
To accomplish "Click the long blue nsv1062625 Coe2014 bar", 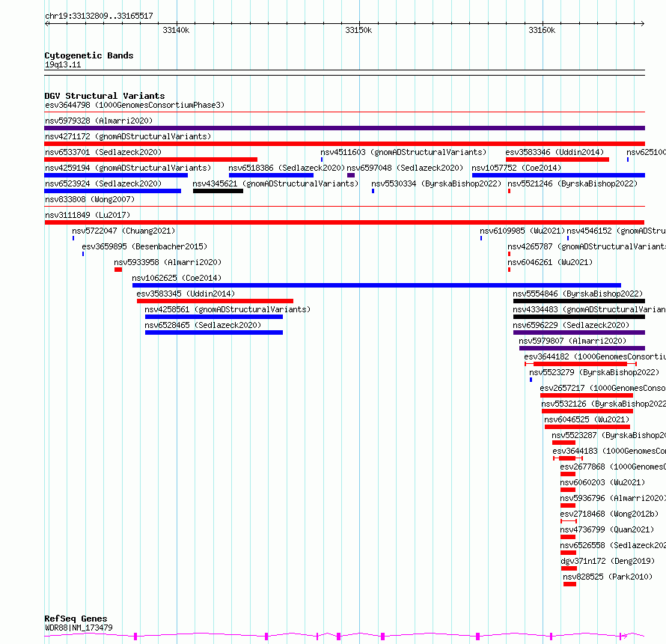I will click(x=376, y=285).
